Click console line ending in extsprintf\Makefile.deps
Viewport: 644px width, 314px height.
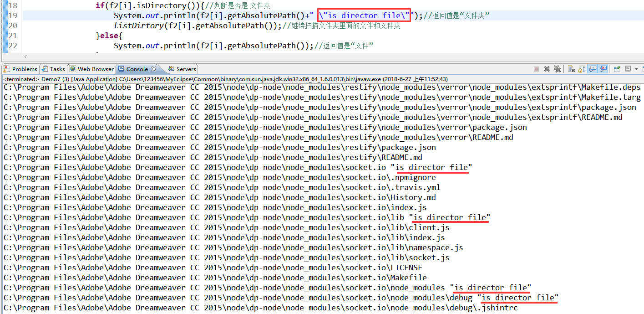point(322,87)
